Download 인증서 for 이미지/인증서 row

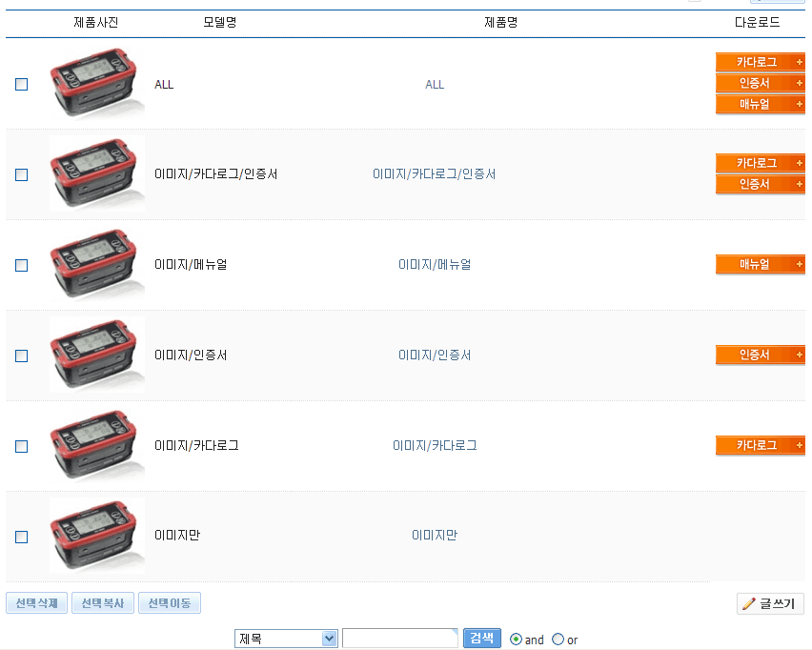pos(760,355)
